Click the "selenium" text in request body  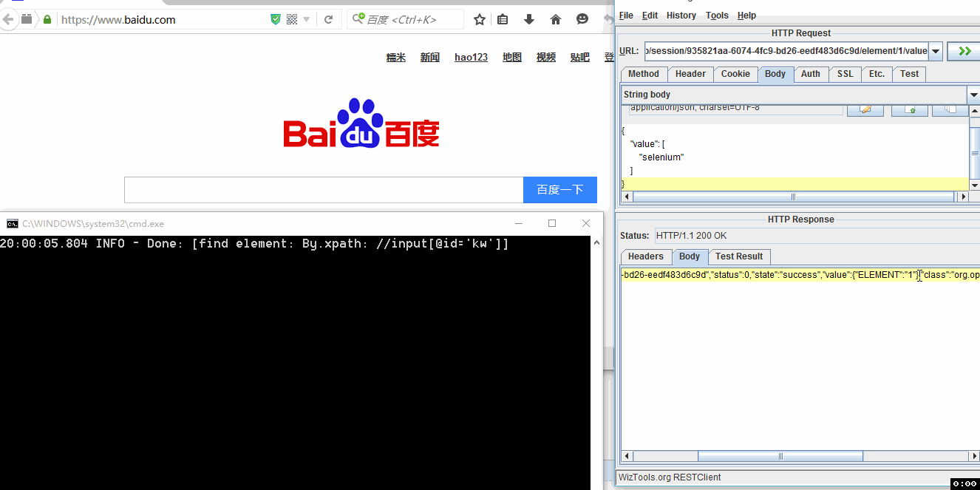(661, 157)
